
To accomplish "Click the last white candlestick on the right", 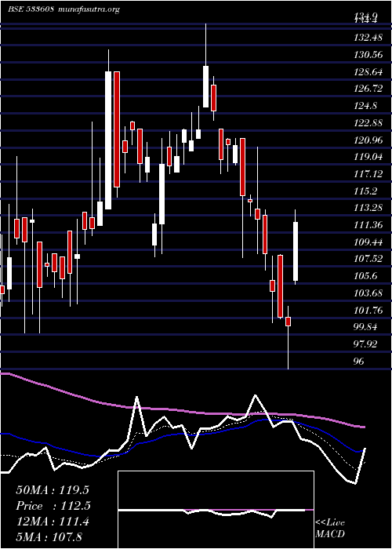I will [296, 252].
